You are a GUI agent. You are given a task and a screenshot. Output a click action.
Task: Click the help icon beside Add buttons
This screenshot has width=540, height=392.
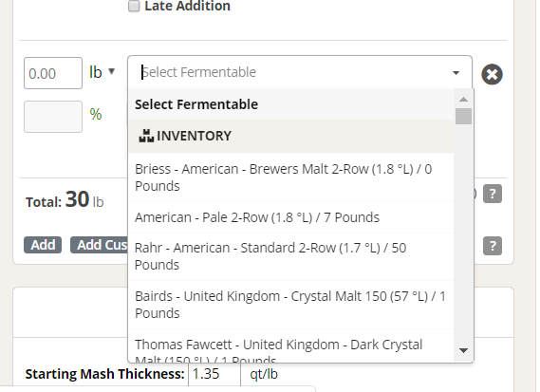coord(493,246)
